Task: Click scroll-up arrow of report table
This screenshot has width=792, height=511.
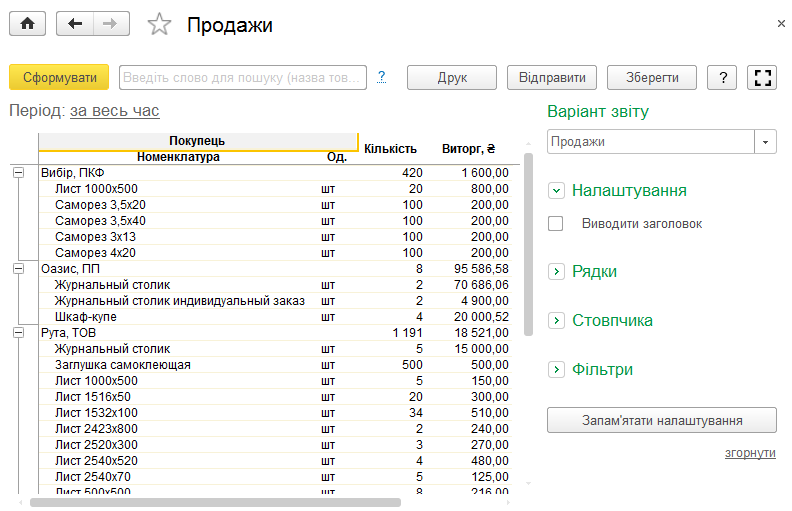Action: coord(528,144)
